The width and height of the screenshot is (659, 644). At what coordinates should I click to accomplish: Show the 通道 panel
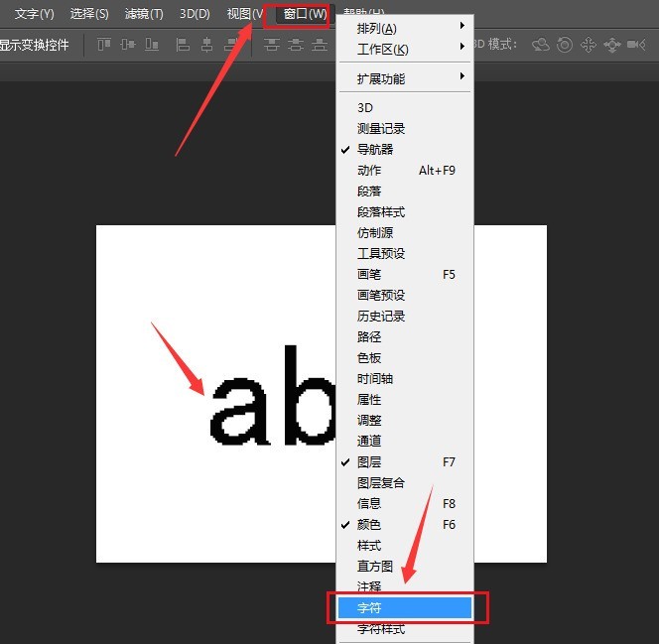[405, 442]
